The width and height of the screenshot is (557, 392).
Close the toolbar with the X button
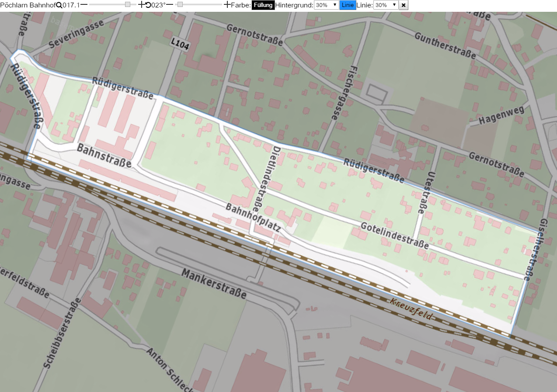tap(404, 5)
